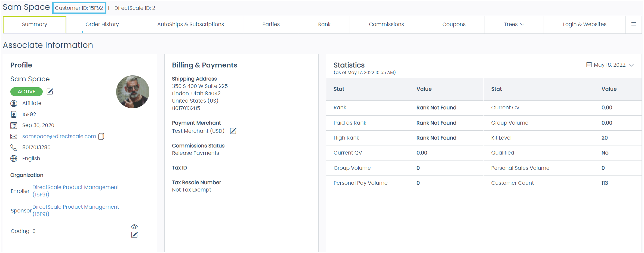Click the phone icon in Profile
This screenshot has height=253, width=644.
[14, 147]
